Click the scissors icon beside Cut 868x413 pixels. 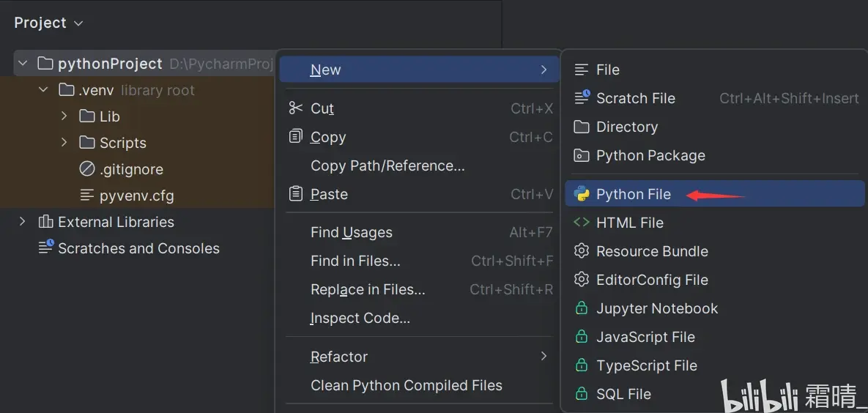[x=296, y=108]
